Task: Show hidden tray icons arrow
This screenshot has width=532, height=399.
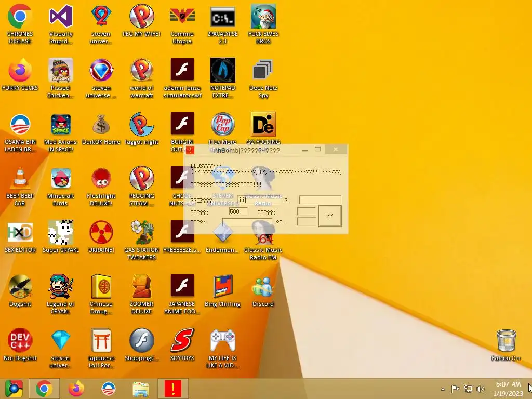Action: (x=443, y=389)
